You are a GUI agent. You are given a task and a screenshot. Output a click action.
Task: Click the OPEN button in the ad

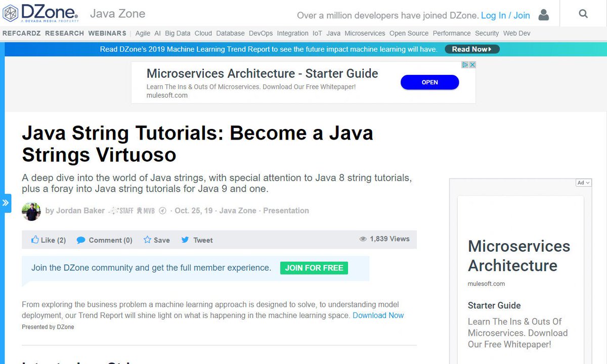[x=429, y=82]
